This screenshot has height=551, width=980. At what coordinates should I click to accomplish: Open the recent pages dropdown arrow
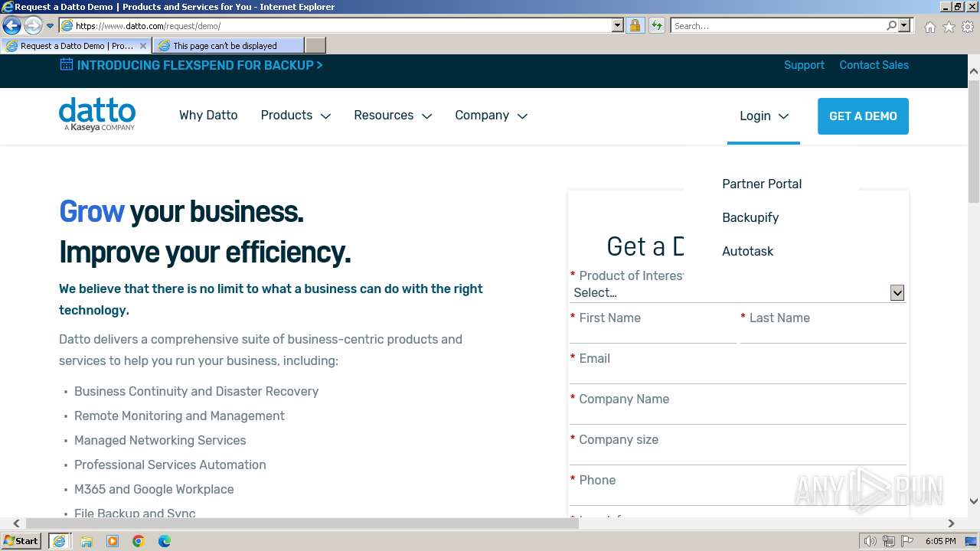(x=51, y=26)
